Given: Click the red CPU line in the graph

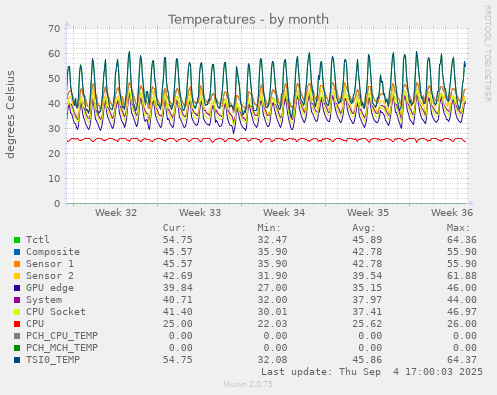Looking at the screenshot, I should [x=267, y=140].
